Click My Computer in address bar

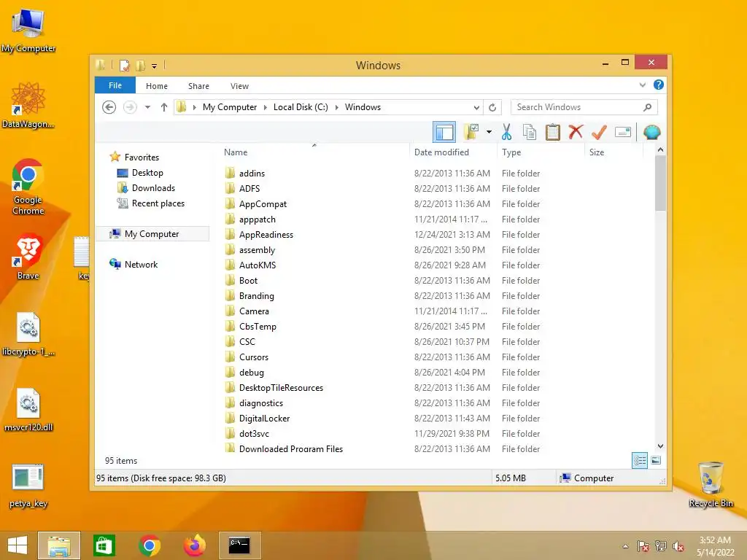[x=230, y=107]
